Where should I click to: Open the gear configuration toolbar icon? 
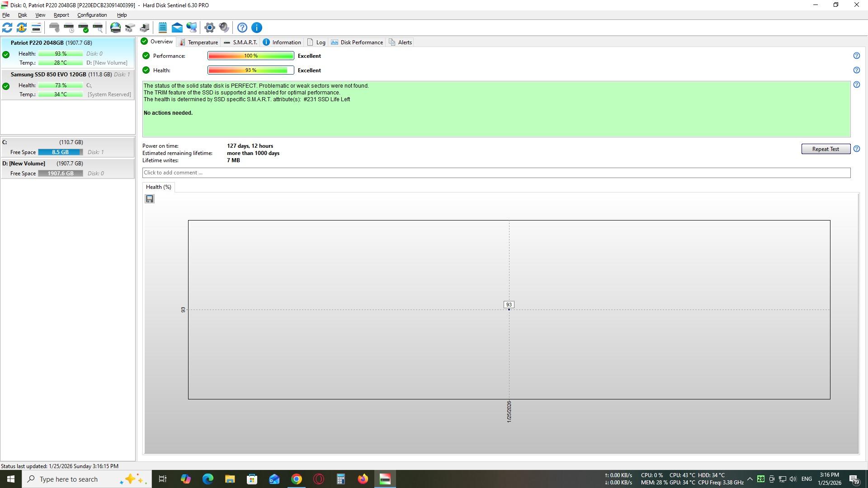click(209, 28)
